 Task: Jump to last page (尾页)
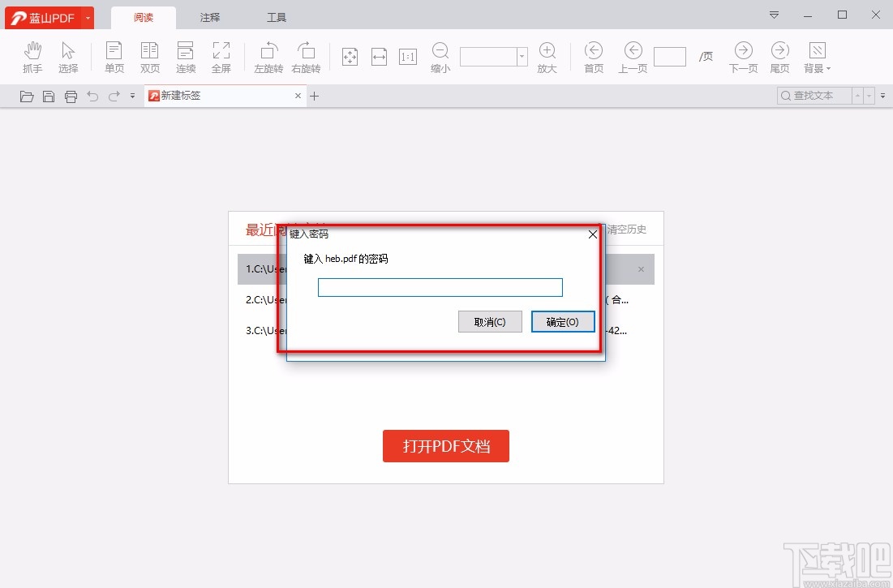(x=779, y=57)
